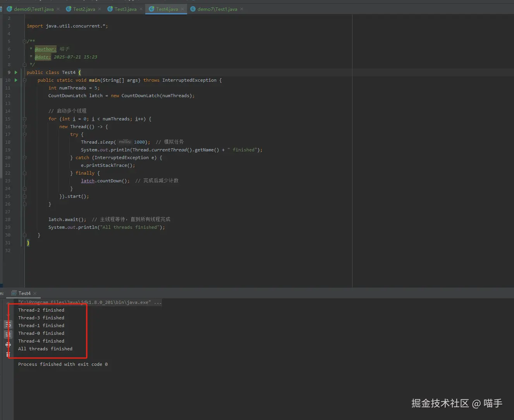Image resolution: width=514 pixels, height=420 pixels.
Task: Click the import java.util.concurrent line
Action: click(x=67, y=26)
